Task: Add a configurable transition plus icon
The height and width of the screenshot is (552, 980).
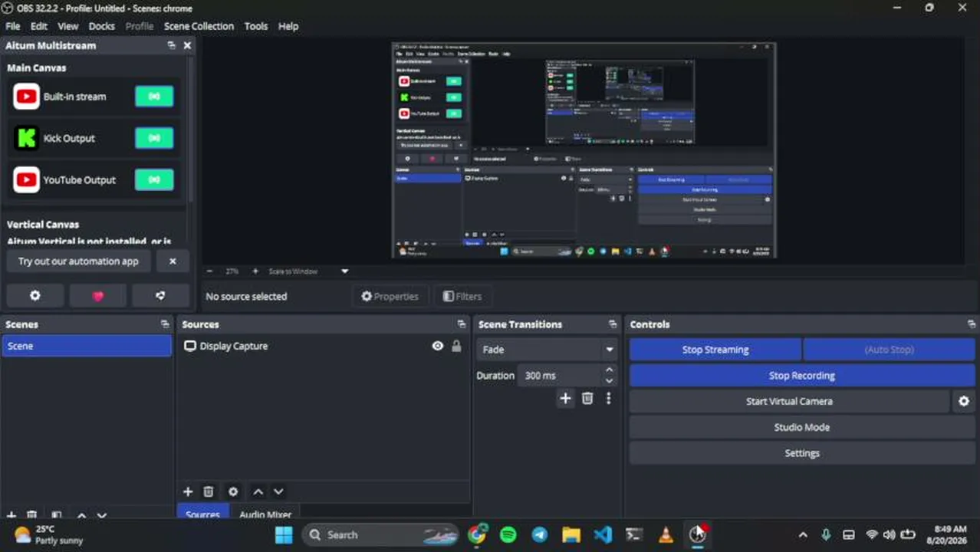Action: tap(565, 398)
